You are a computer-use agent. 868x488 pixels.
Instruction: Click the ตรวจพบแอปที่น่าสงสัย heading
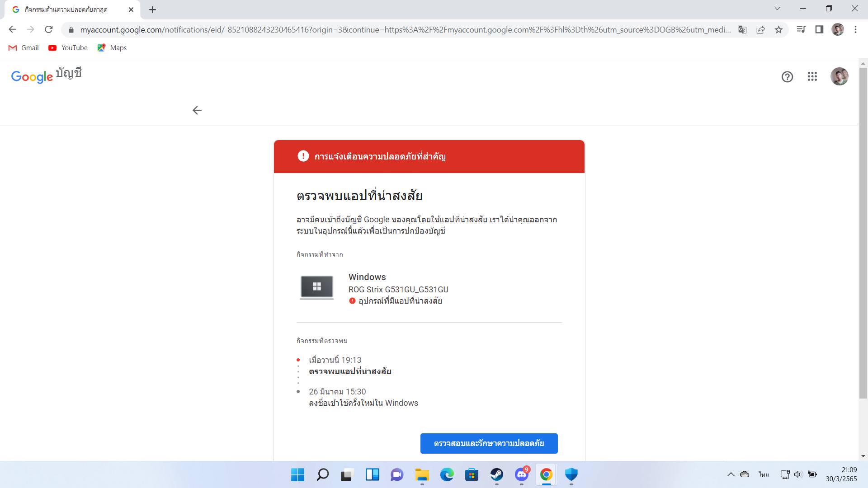click(359, 196)
